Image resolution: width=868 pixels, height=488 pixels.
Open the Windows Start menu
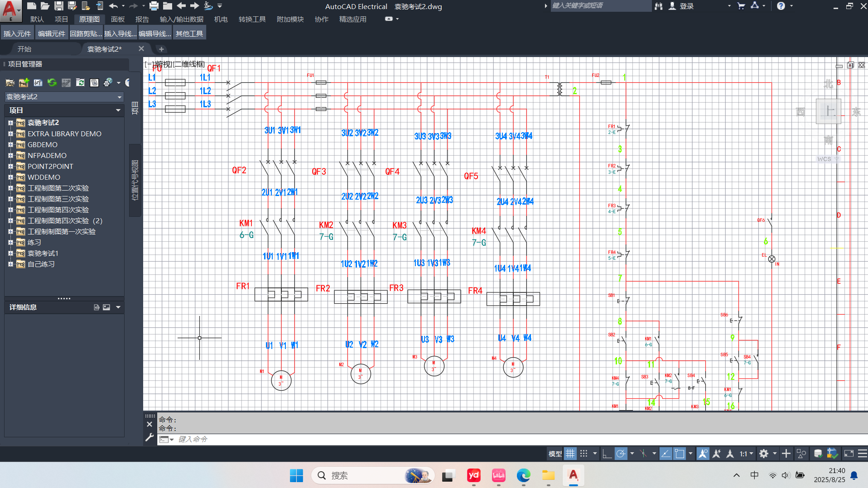tap(297, 475)
